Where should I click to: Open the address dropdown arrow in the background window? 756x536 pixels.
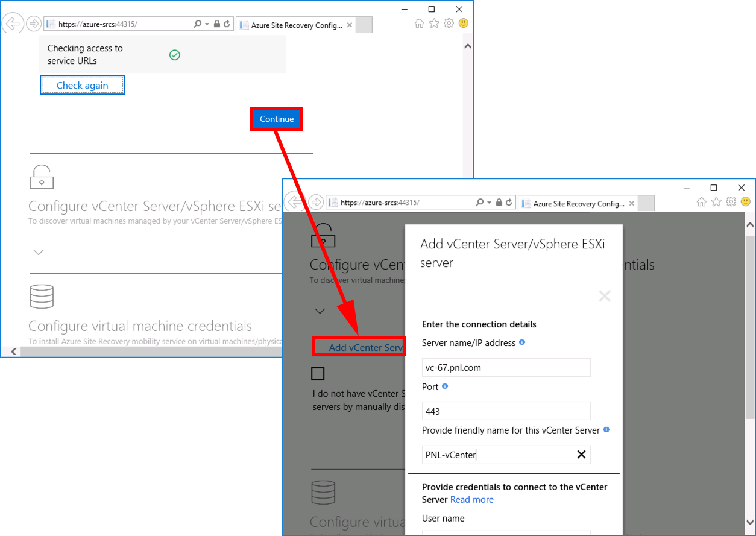(207, 24)
